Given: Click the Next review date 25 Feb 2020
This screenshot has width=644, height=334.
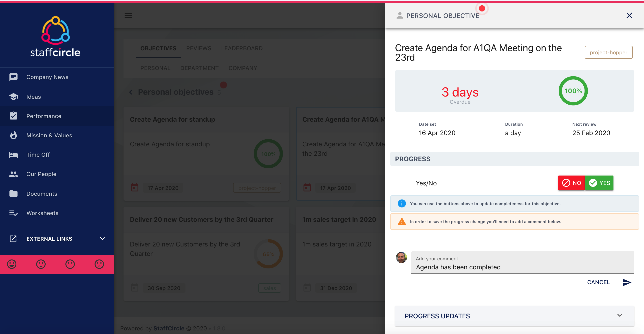Looking at the screenshot, I should (x=591, y=133).
